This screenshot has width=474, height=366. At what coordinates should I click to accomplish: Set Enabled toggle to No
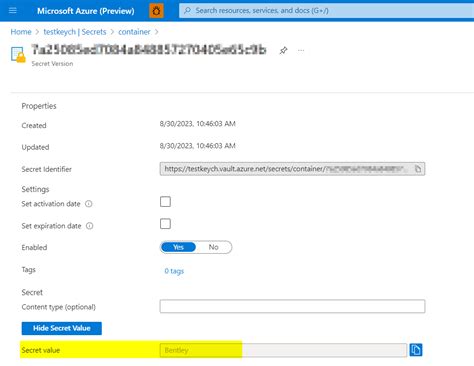tap(213, 247)
